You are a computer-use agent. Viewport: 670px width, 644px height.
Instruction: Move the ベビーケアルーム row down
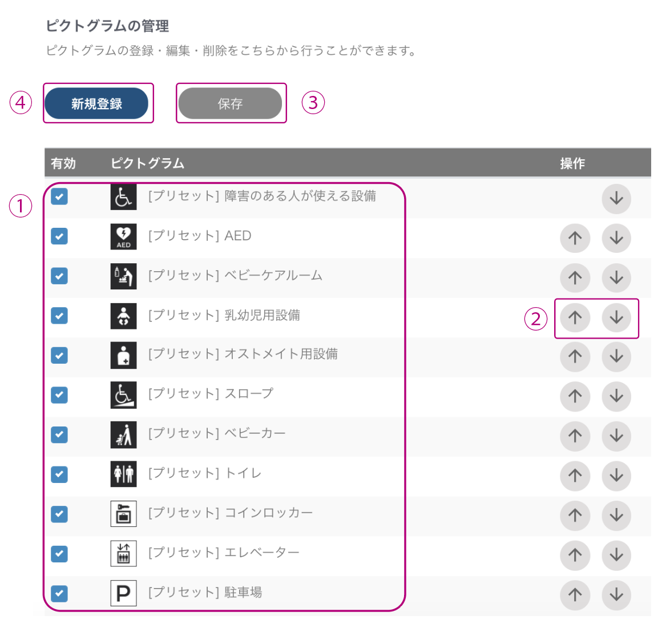616,278
